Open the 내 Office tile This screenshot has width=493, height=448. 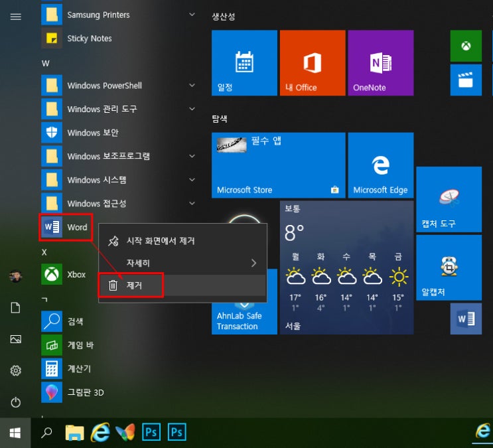click(313, 63)
